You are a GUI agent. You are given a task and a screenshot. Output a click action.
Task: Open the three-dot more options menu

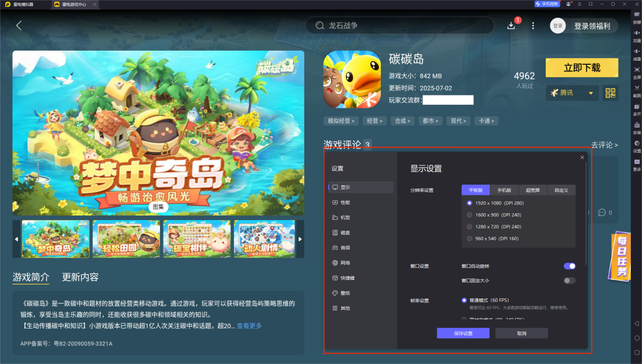tap(533, 25)
